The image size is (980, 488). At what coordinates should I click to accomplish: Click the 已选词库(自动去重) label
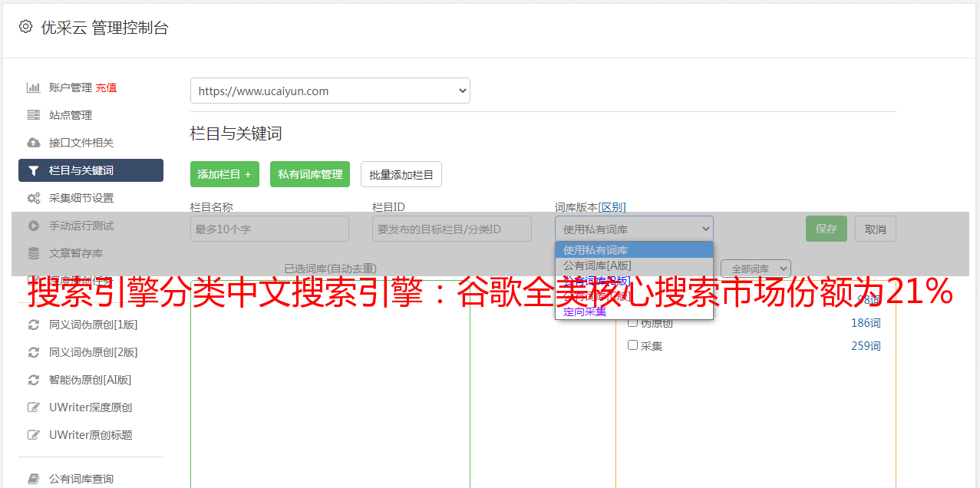click(x=330, y=269)
